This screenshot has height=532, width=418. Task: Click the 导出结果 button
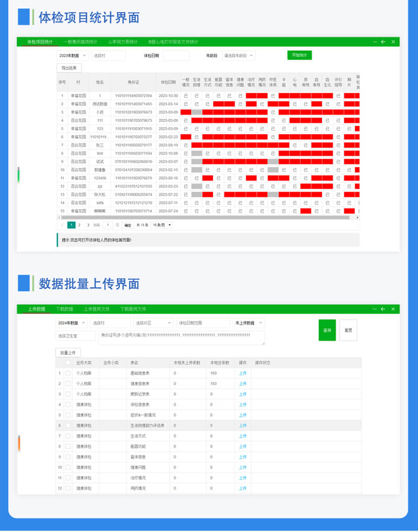68,68
